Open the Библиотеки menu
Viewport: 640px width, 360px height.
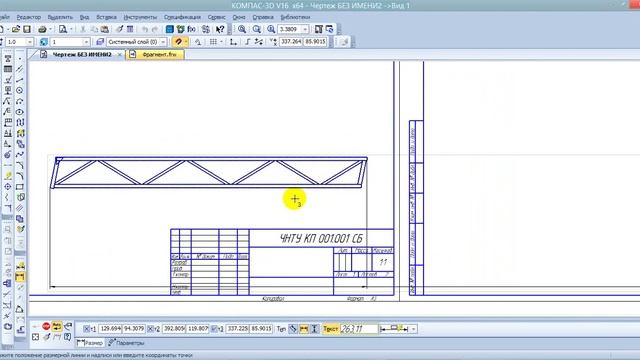point(295,17)
